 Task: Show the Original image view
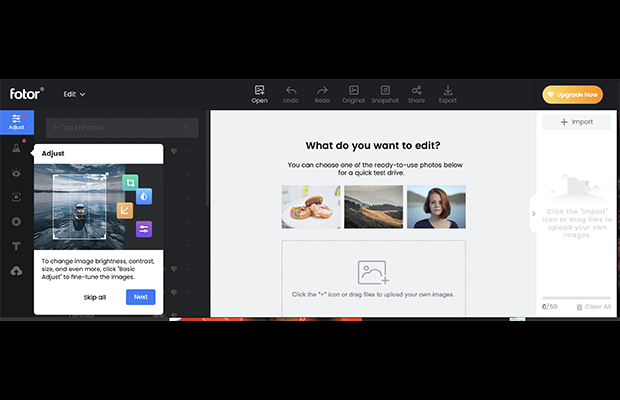pos(353,94)
